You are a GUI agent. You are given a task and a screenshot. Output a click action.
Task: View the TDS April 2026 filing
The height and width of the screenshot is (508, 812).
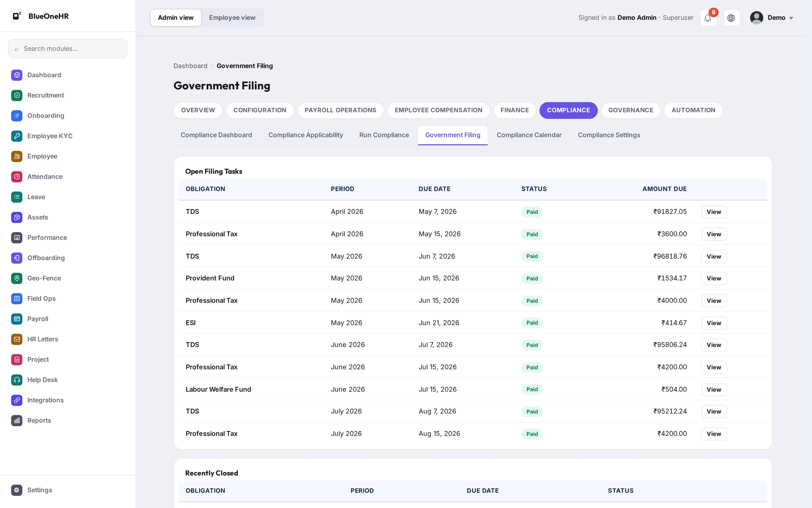pyautogui.click(x=714, y=212)
